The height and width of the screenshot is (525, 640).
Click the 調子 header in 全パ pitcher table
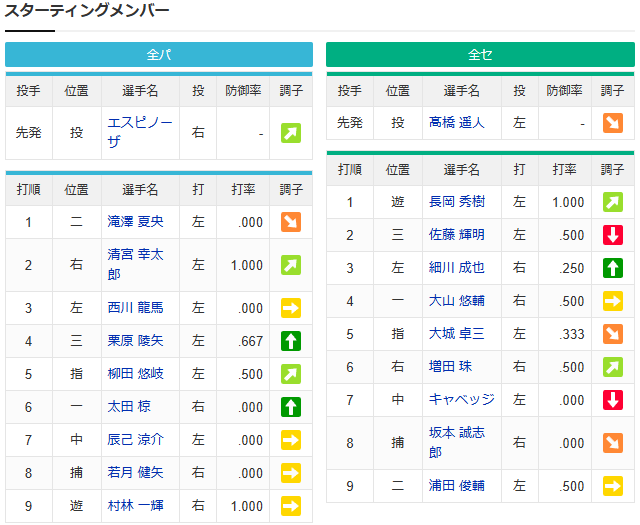(291, 91)
